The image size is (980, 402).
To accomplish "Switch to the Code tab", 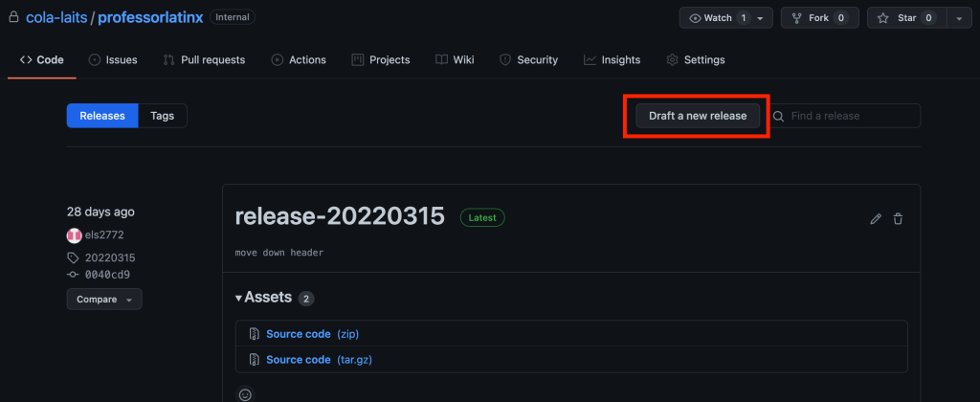I will [x=42, y=60].
